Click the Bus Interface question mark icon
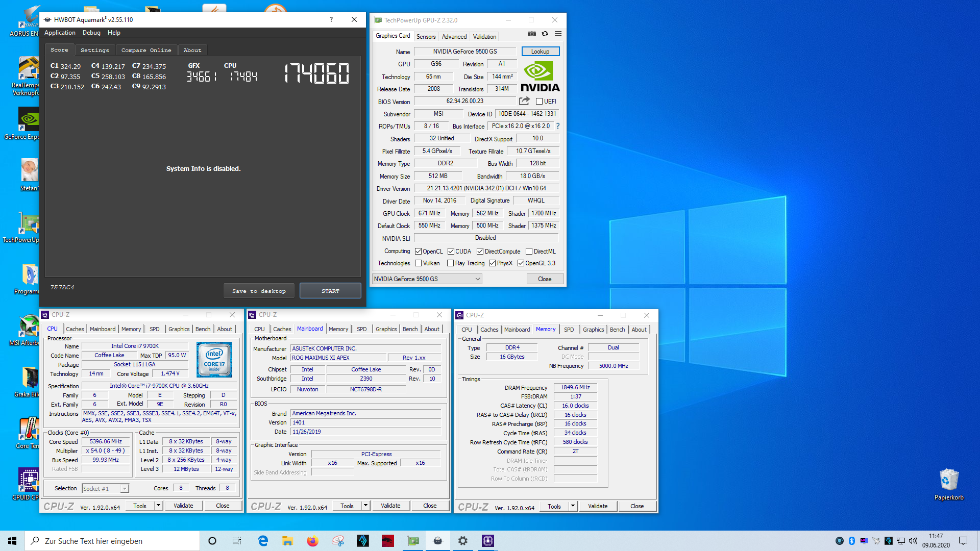The image size is (980, 551). pos(557,126)
